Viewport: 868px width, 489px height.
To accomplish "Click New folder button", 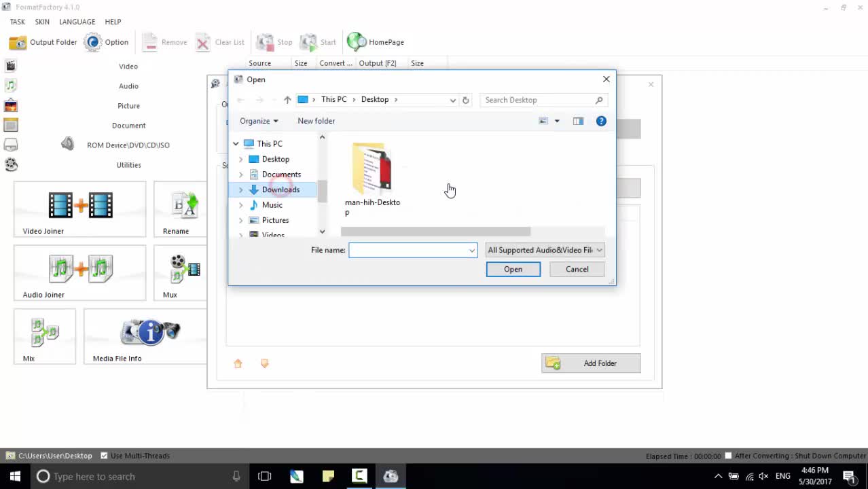I will tap(316, 121).
